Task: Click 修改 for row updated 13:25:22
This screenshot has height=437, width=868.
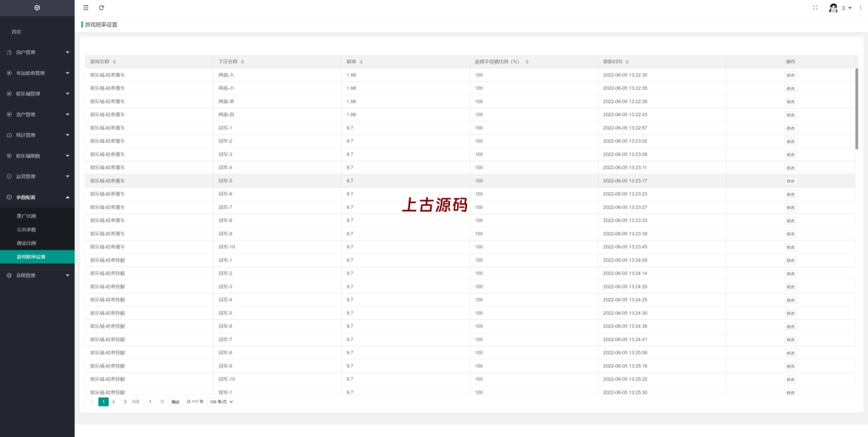Action: (791, 379)
